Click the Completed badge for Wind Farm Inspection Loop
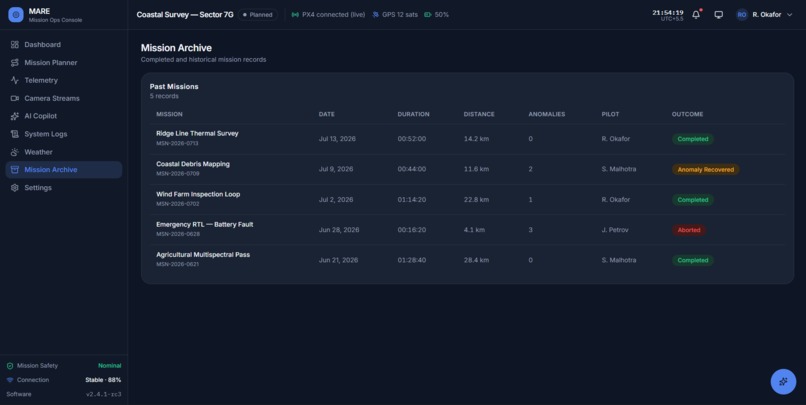806x405 pixels. tap(692, 199)
